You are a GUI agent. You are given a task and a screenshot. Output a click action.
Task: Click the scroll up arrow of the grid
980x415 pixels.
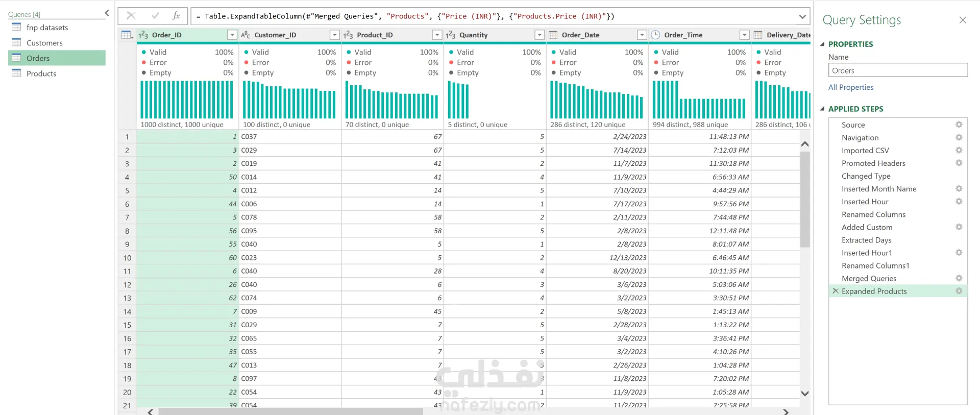(805, 144)
